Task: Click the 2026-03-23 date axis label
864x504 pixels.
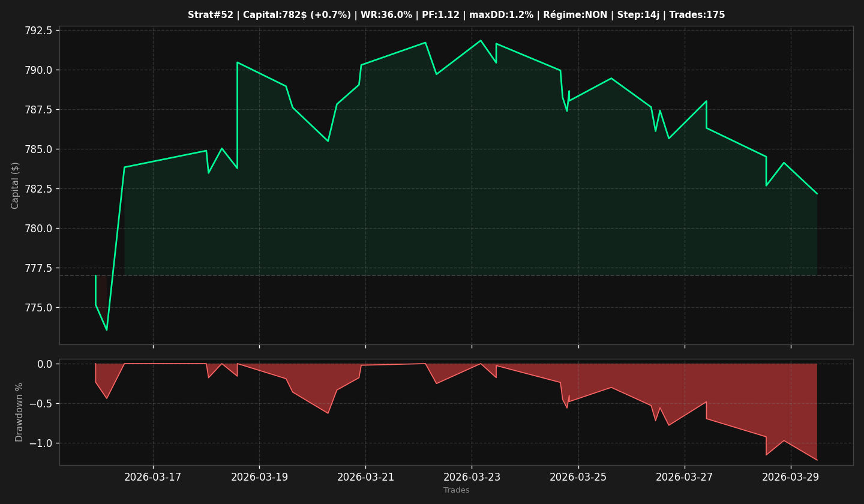Action: 472,477
